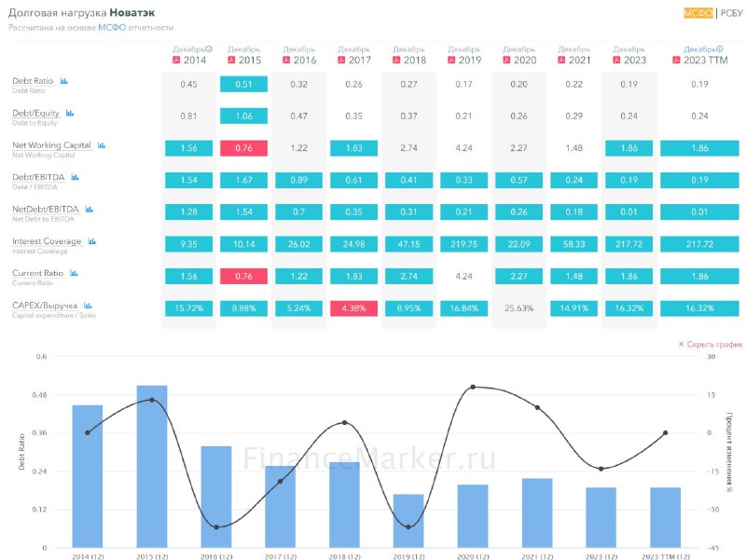Click the red 2015 Net Working Capital cell 0.76
Image resolution: width=746 pixels, height=560 pixels.
(243, 148)
